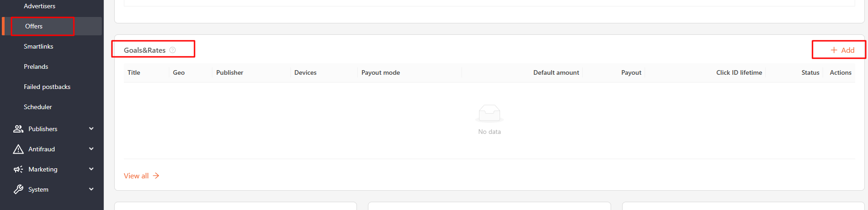This screenshot has width=868, height=210.
Task: Click the Goals&Rates help question icon
Action: pyautogui.click(x=172, y=50)
